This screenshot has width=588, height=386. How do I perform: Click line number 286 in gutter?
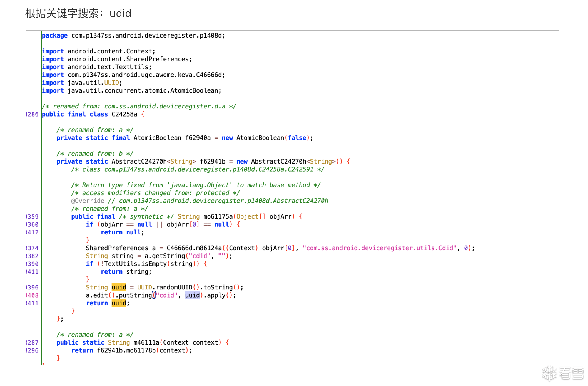click(32, 114)
